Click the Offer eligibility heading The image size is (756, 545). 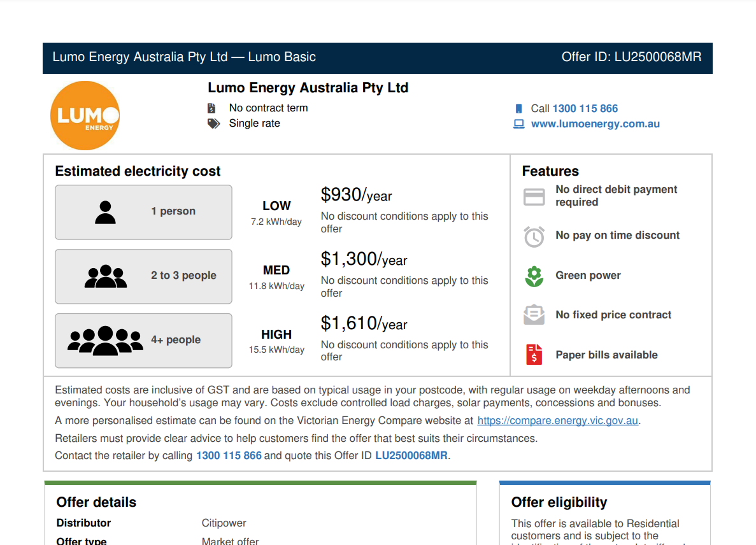559,502
